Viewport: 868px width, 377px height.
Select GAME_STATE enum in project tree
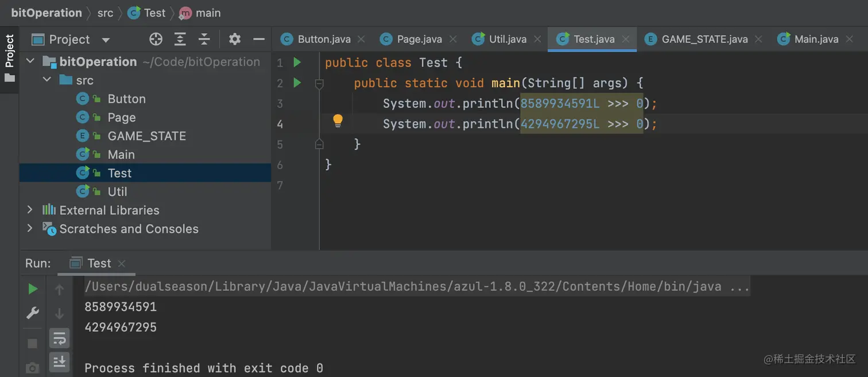[x=147, y=136]
